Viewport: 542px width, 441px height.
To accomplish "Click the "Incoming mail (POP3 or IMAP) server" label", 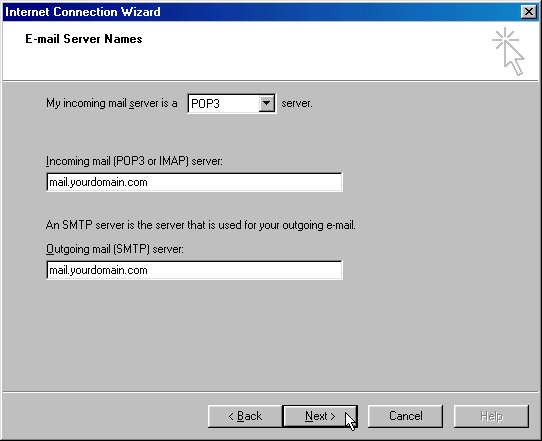I will (x=134, y=161).
